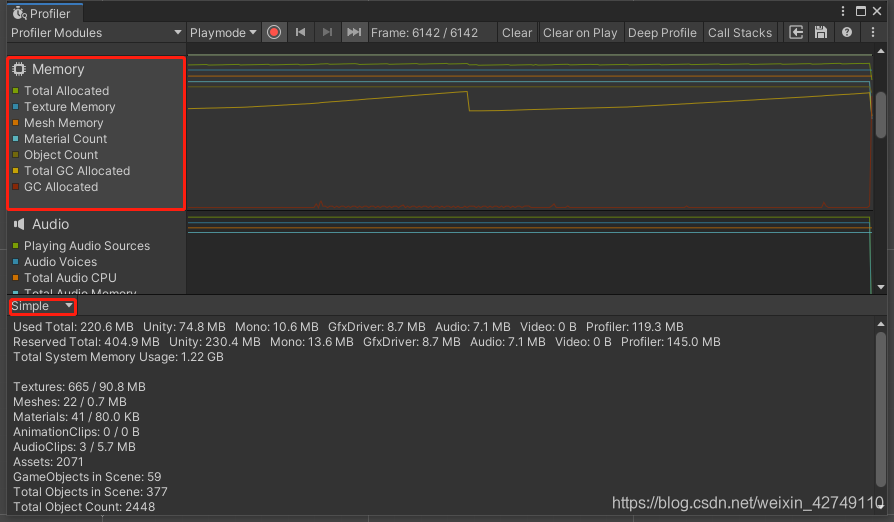Click the Audio module title
The image size is (894, 522).
(51, 224)
